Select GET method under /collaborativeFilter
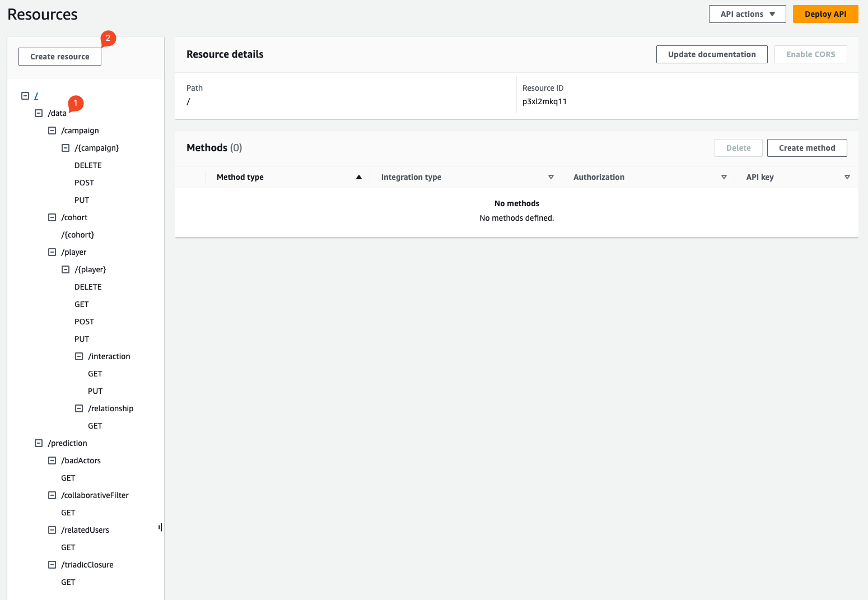The height and width of the screenshot is (600, 868). point(68,513)
